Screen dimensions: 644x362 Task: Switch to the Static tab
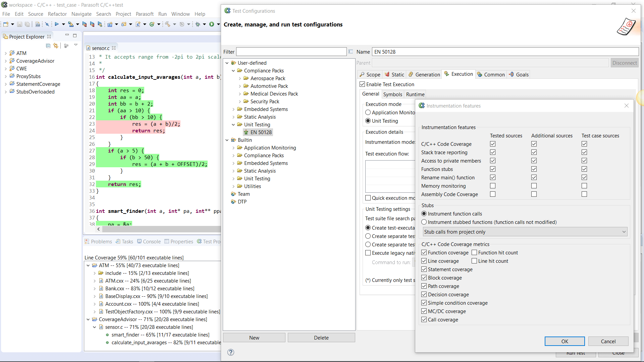pos(394,74)
